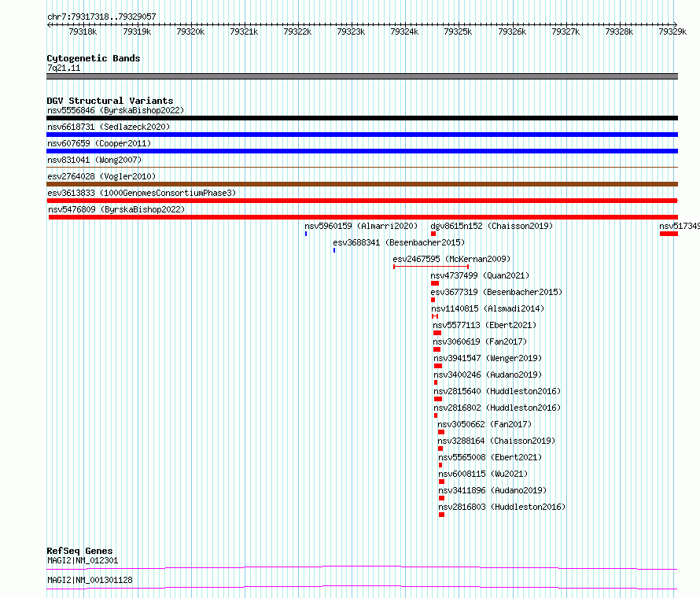
Task: Click the 79325k ruler tick label
Action: click(x=458, y=31)
